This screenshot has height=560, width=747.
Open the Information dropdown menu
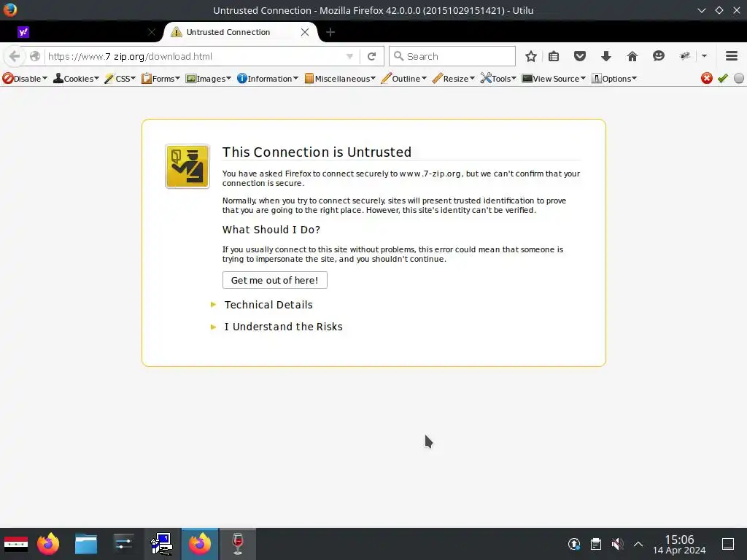click(267, 79)
